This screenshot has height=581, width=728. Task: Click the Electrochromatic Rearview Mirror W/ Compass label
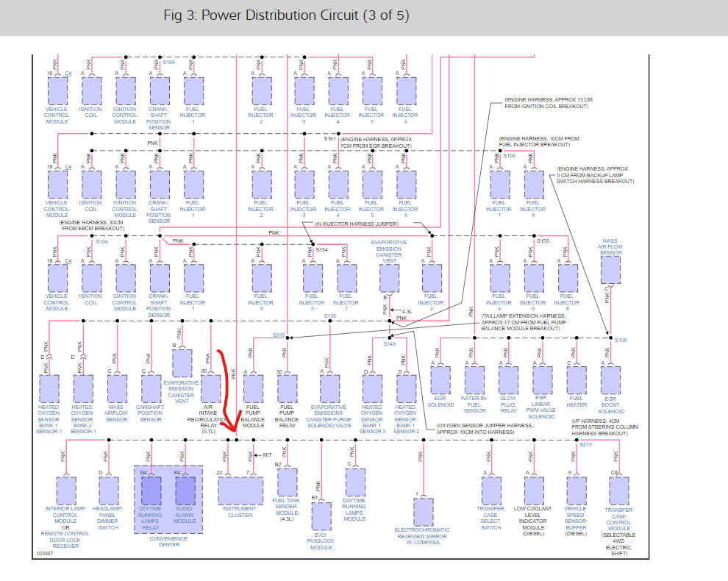[x=422, y=536]
